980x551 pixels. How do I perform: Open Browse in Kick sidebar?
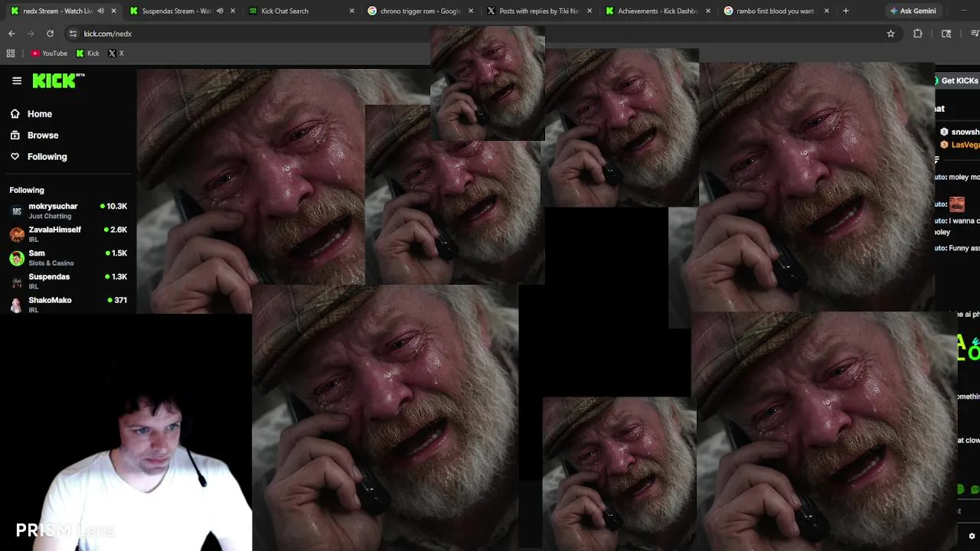point(43,135)
